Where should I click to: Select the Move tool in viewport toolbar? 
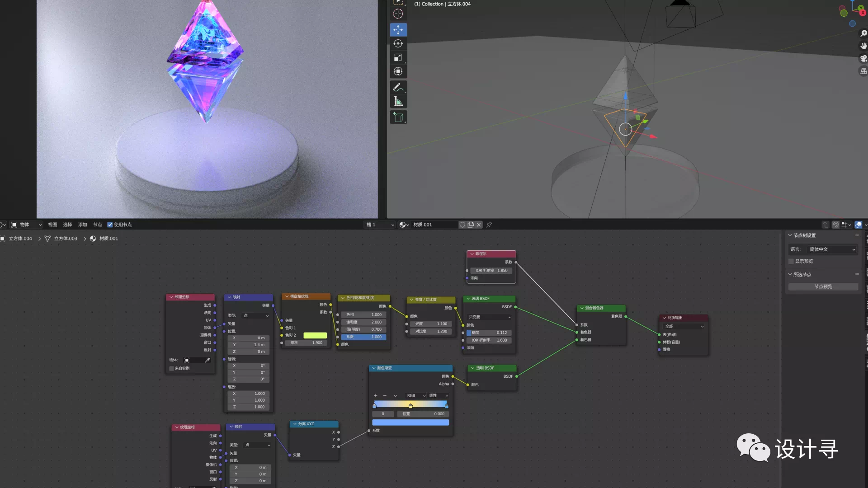398,30
